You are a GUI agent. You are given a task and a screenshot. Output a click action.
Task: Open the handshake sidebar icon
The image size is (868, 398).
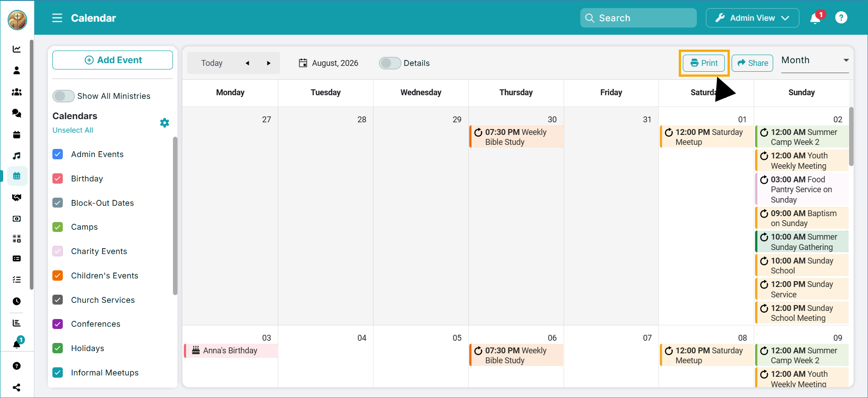[x=17, y=198]
